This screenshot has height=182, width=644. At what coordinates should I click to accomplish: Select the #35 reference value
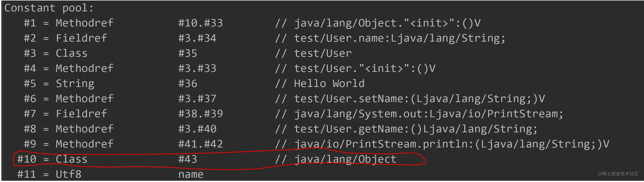pos(188,53)
